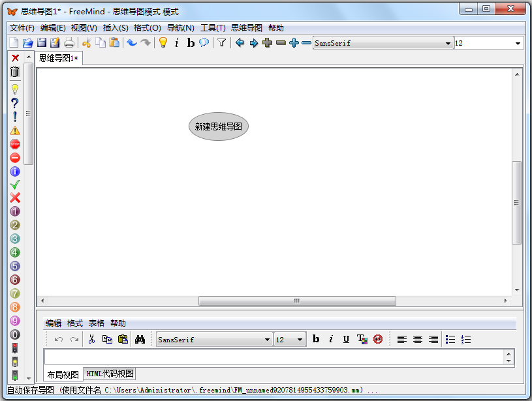Select the 新建思维导图 root node

[x=219, y=126]
